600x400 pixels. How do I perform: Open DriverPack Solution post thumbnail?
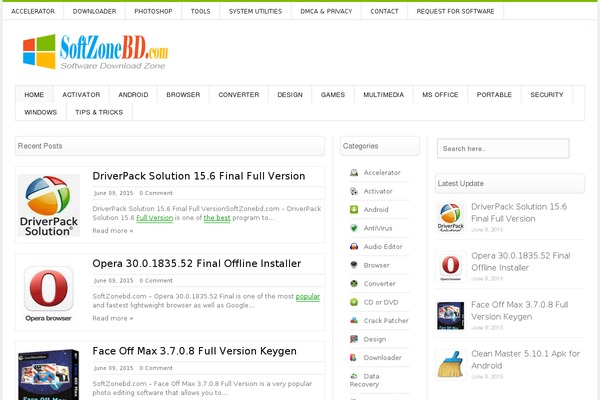[x=49, y=205]
